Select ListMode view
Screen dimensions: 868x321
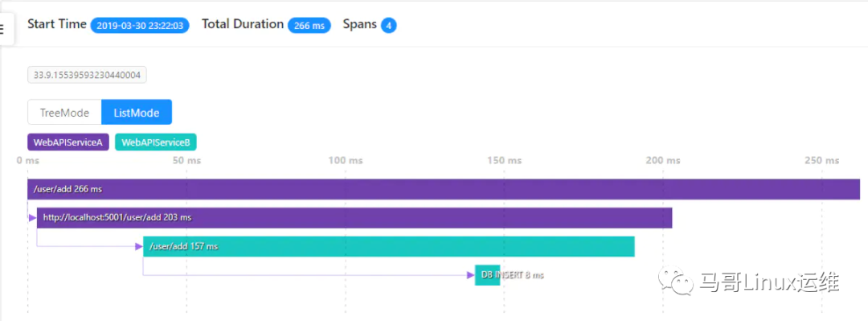point(137,113)
